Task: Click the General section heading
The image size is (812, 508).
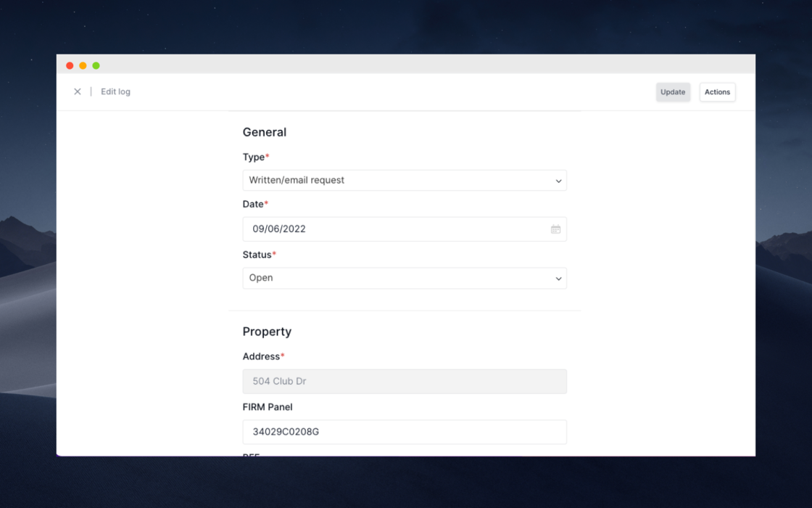Action: [x=265, y=132]
